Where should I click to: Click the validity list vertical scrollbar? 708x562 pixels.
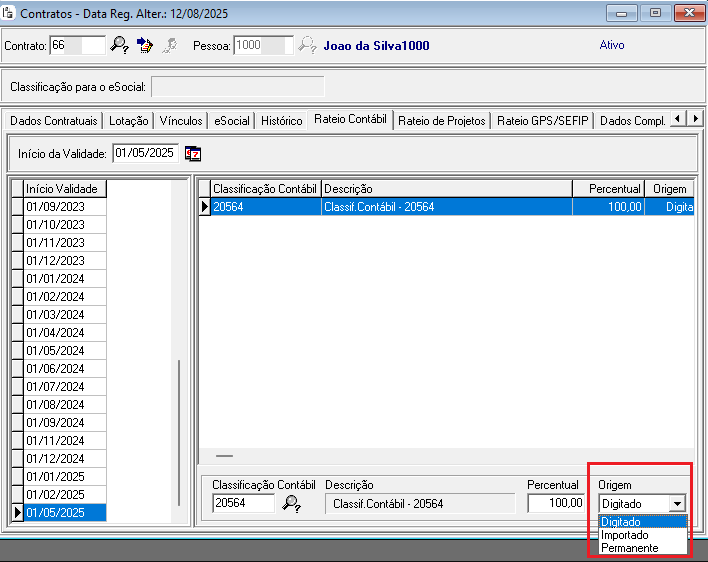180,440
